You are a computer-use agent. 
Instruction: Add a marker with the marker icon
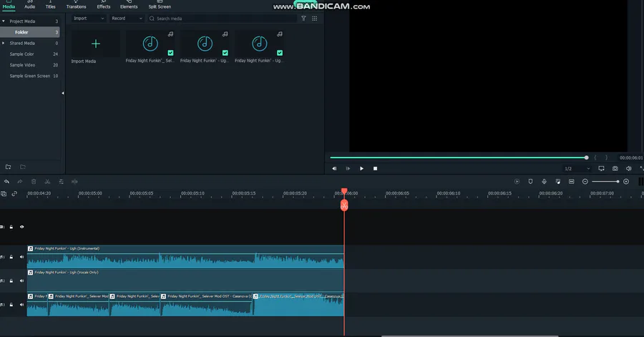(530, 182)
